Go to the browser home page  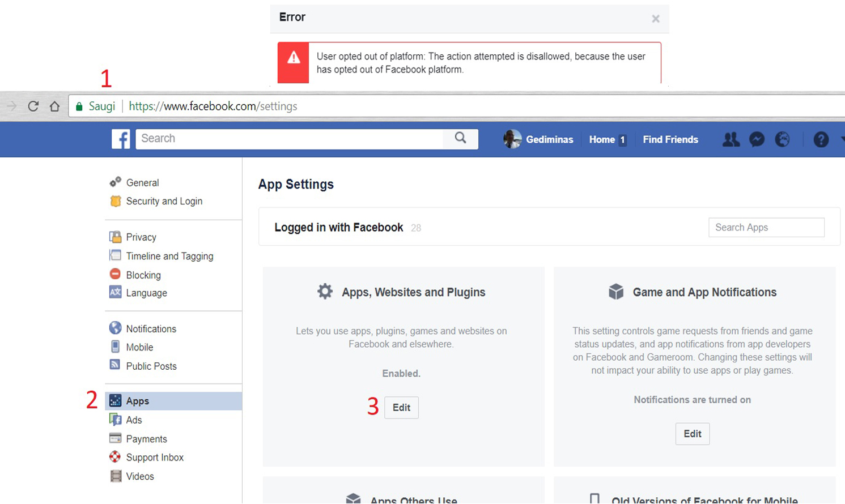click(54, 106)
